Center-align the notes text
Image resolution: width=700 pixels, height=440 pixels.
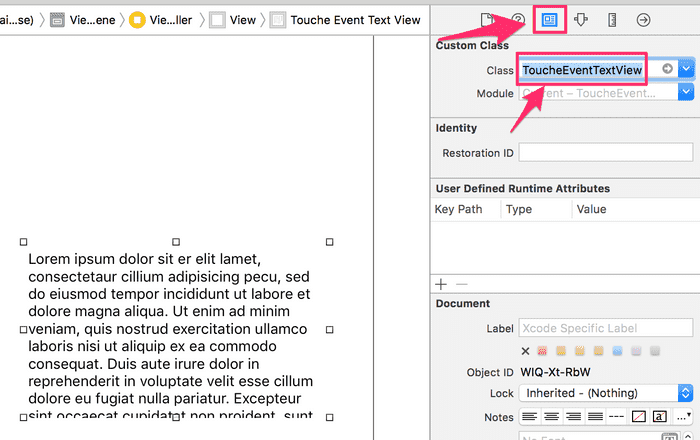point(551,416)
